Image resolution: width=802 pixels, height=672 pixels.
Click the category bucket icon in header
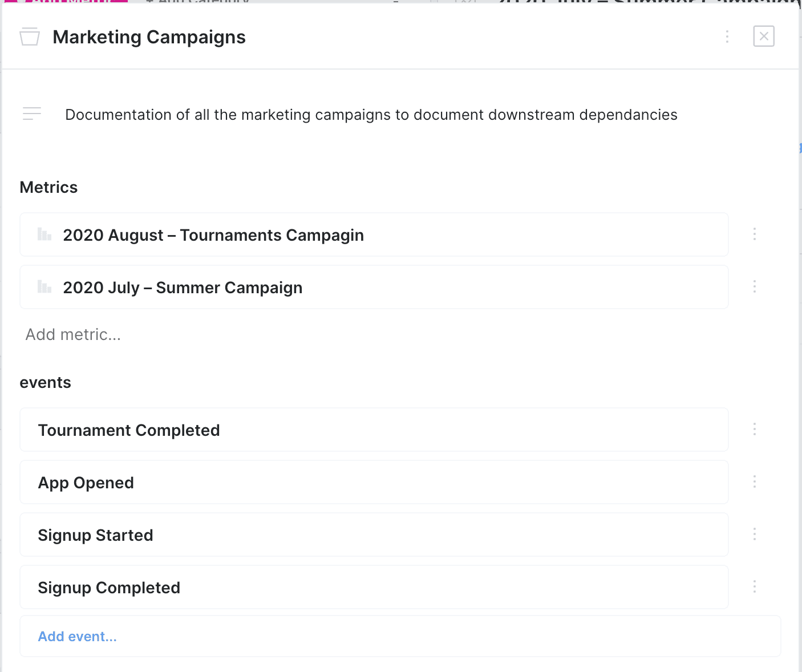[30, 37]
